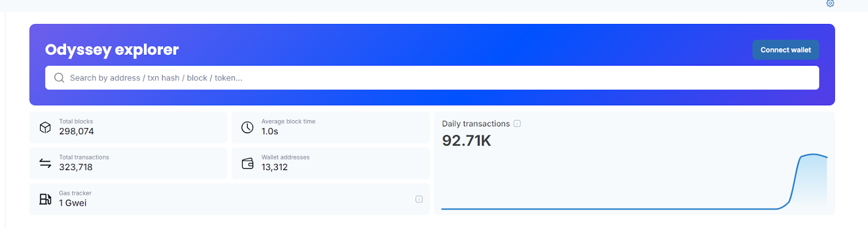The width and height of the screenshot is (868, 229).
Task: Click the 1 Gwei gas price
Action: click(x=73, y=203)
